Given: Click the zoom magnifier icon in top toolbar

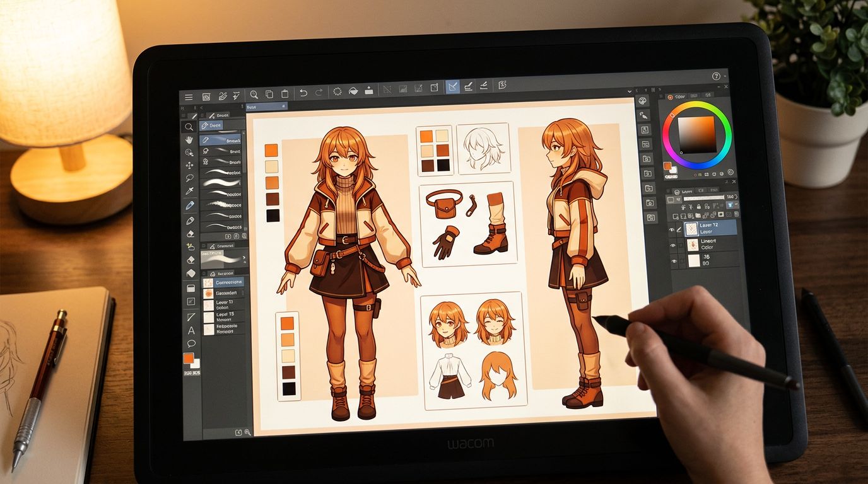Looking at the screenshot, I should click(x=254, y=95).
